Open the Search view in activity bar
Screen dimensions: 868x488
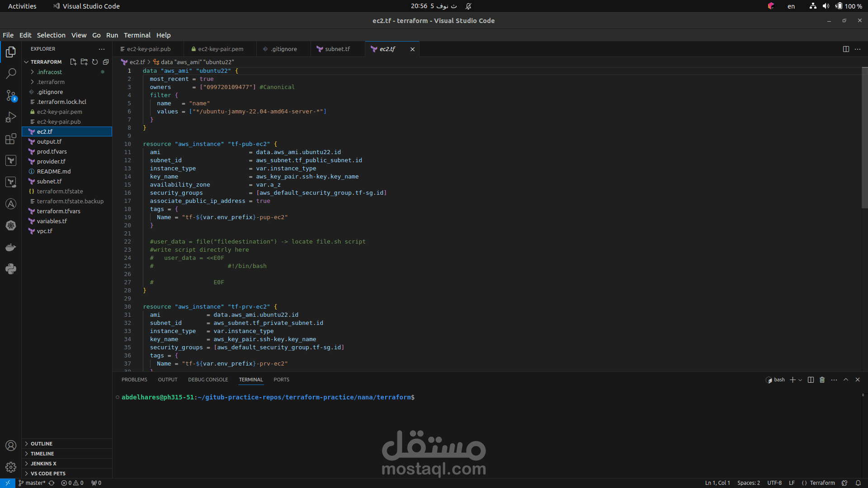(11, 73)
